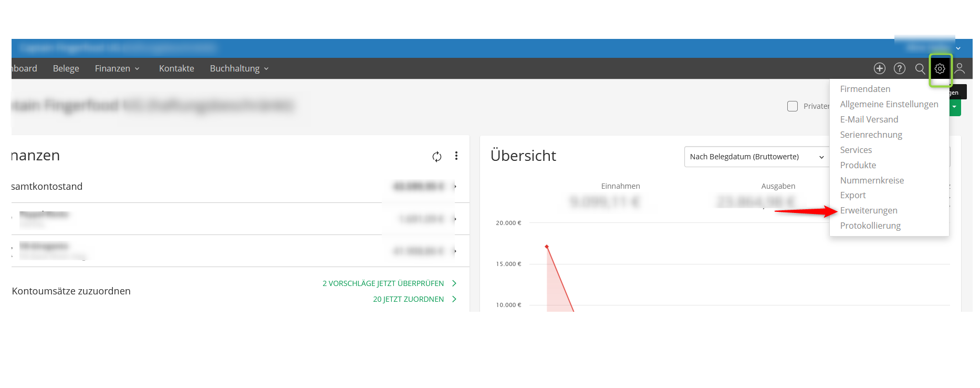
Task: Open the settings gear icon
Action: 940,69
